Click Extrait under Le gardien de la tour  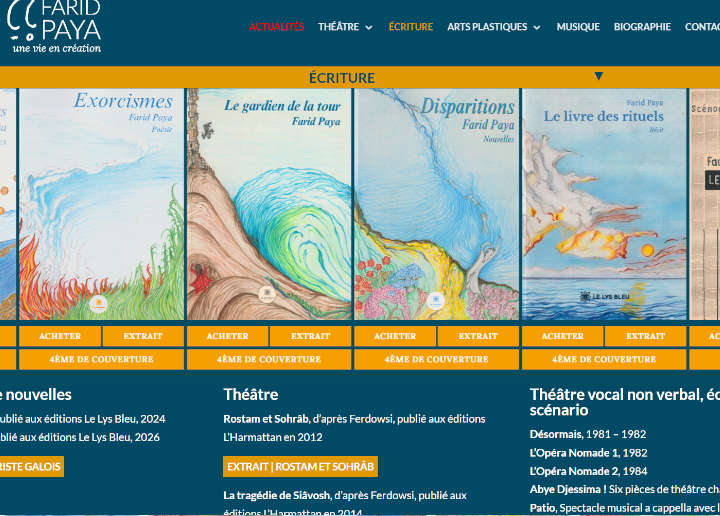(x=310, y=336)
